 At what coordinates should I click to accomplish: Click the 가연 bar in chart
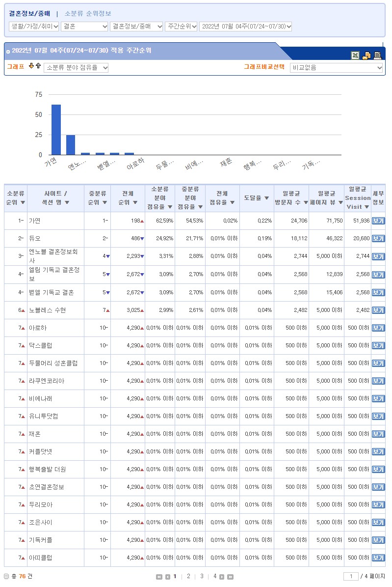pyautogui.click(x=56, y=130)
